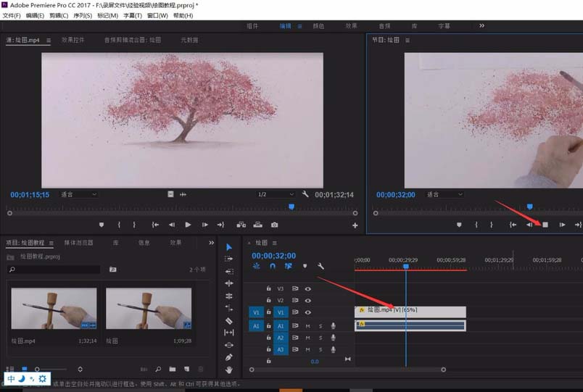Switch to 媒体浏览器 tab
This screenshot has width=583, height=392.
[79, 243]
